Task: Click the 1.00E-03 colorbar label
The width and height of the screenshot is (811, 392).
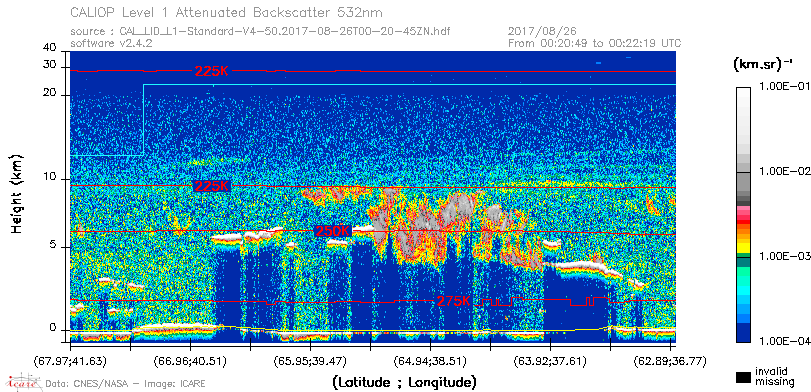Action: pos(784,257)
